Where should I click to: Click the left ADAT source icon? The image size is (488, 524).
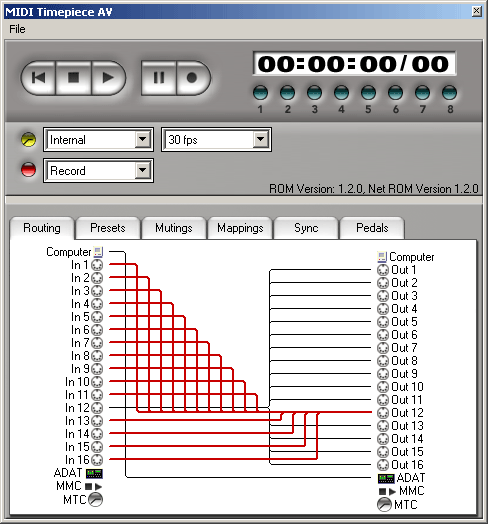click(x=94, y=473)
